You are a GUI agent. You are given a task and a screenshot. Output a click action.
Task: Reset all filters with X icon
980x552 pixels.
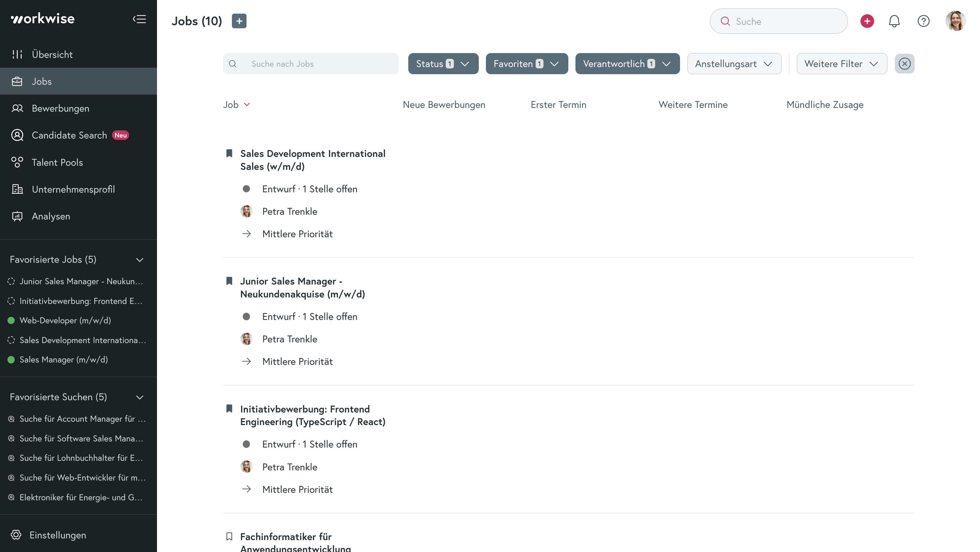tap(904, 64)
